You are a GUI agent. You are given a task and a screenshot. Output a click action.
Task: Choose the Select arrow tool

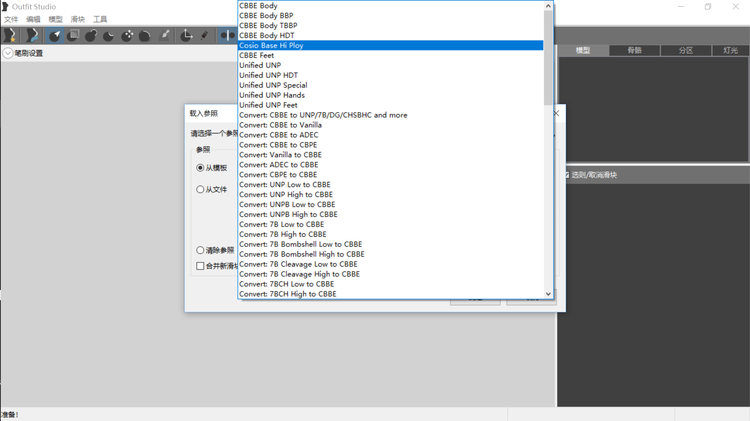pyautogui.click(x=55, y=35)
